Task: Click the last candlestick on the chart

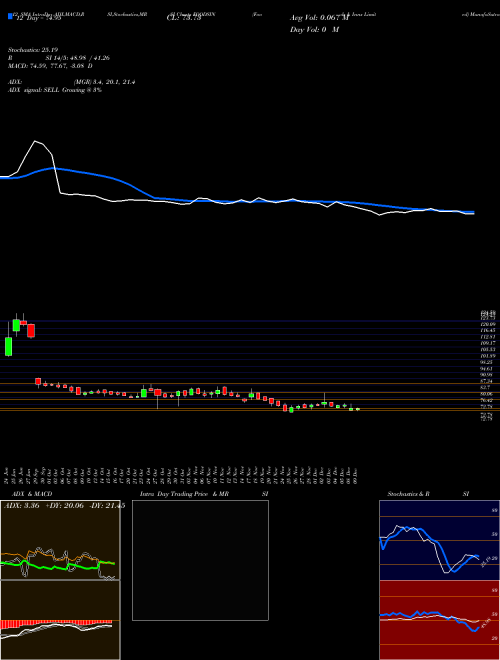Action: pyautogui.click(x=358, y=409)
